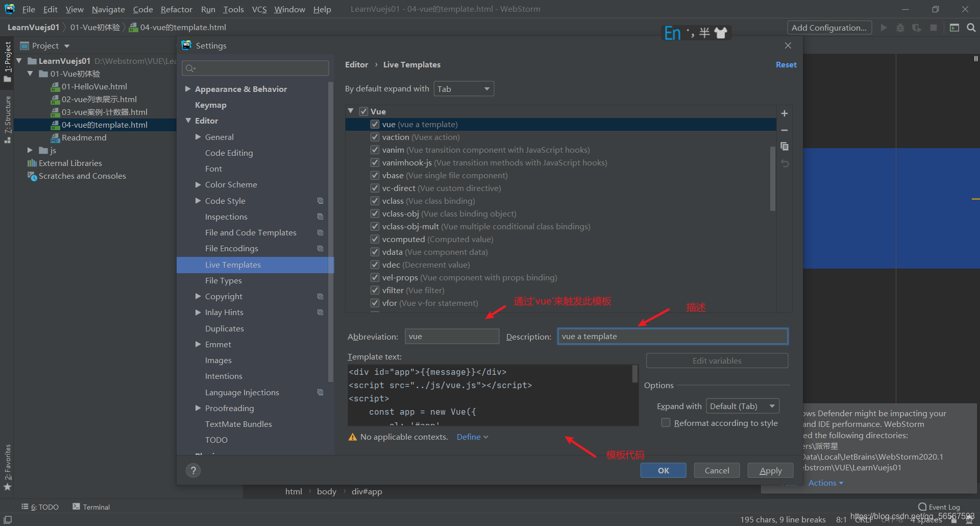The height and width of the screenshot is (526, 980).
Task: Open Event Log from status bar
Action: pos(939,507)
